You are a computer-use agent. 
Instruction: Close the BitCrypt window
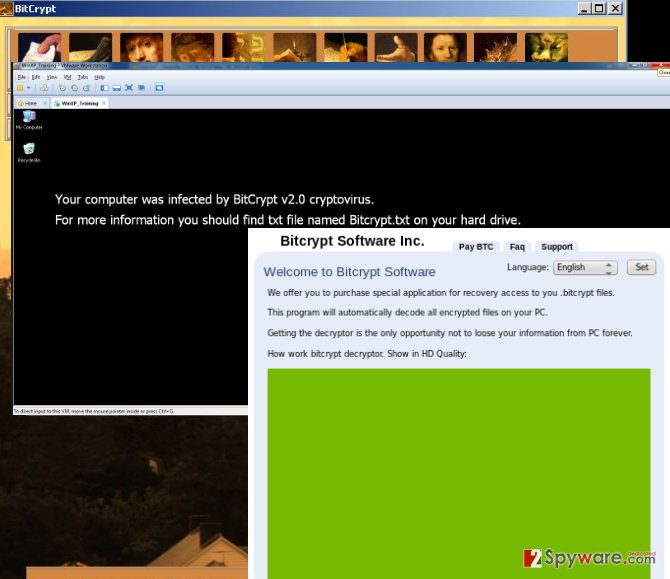(x=615, y=8)
